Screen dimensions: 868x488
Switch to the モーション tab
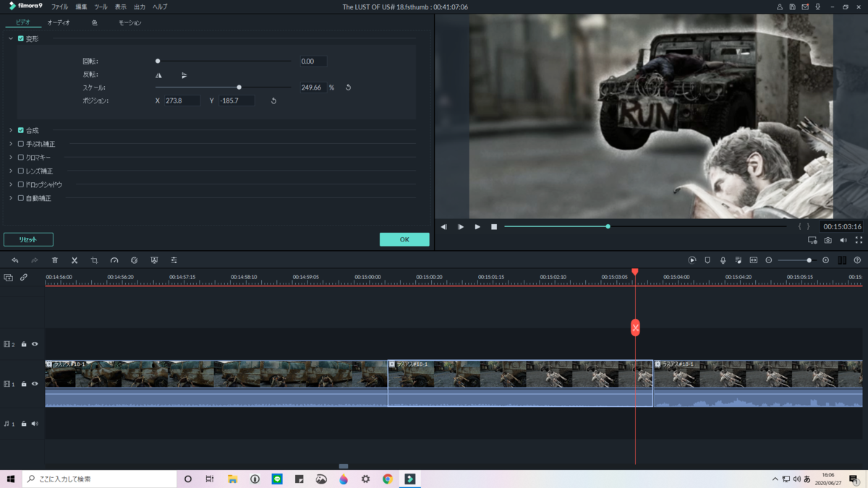[130, 23]
